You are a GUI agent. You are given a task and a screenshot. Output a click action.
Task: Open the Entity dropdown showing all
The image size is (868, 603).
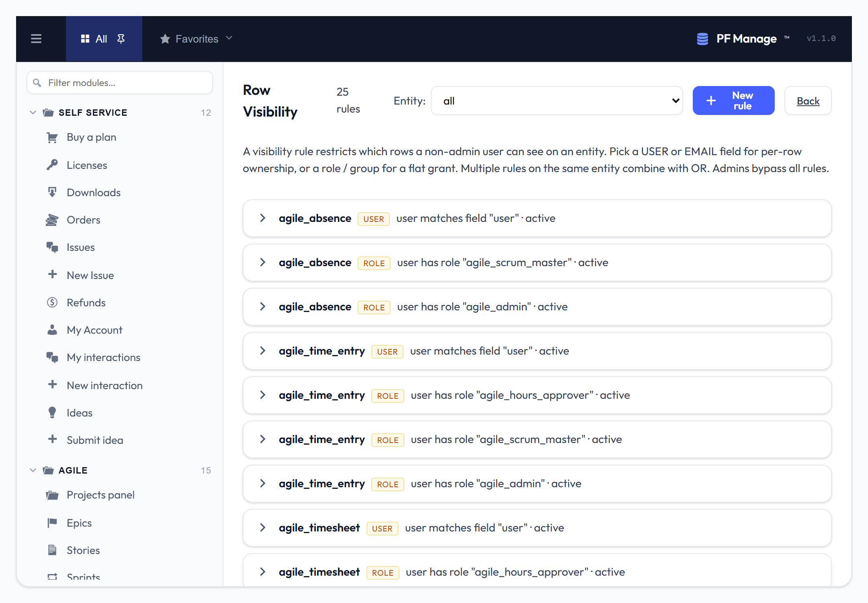point(557,100)
